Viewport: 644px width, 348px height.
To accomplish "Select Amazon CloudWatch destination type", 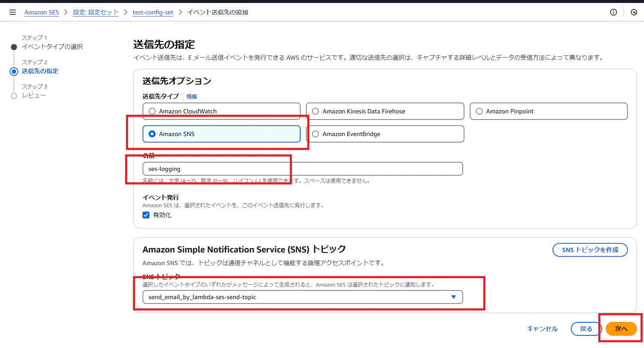I will (x=221, y=111).
